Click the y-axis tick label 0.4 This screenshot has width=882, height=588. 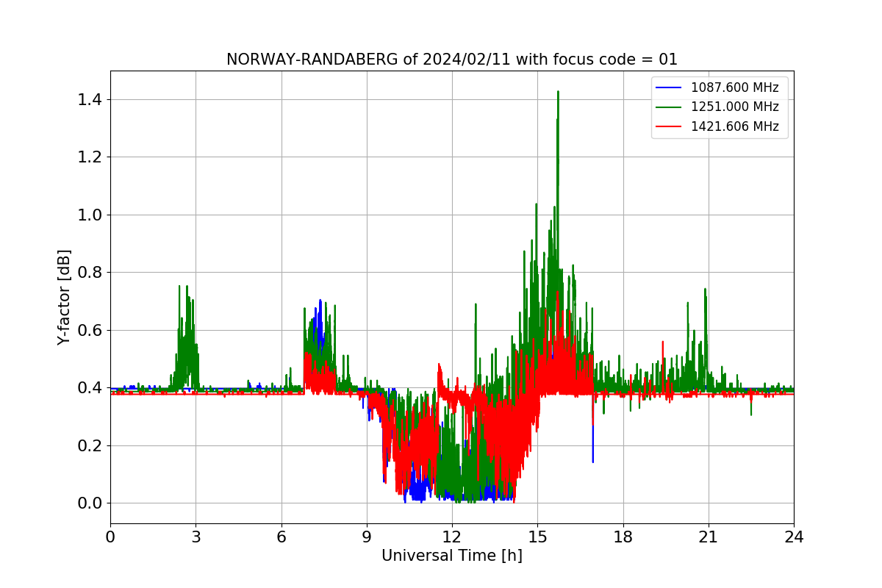pyautogui.click(x=90, y=388)
